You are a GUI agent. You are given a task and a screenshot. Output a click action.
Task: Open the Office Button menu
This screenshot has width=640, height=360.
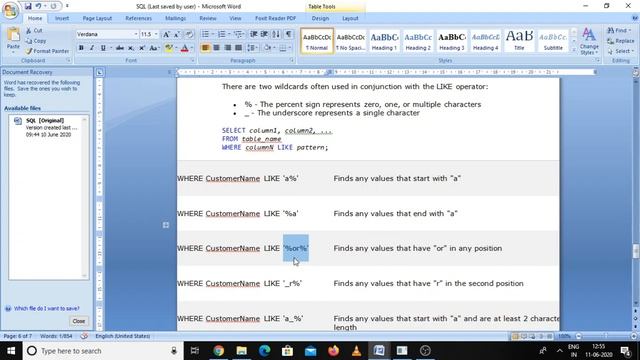tap(10, 10)
